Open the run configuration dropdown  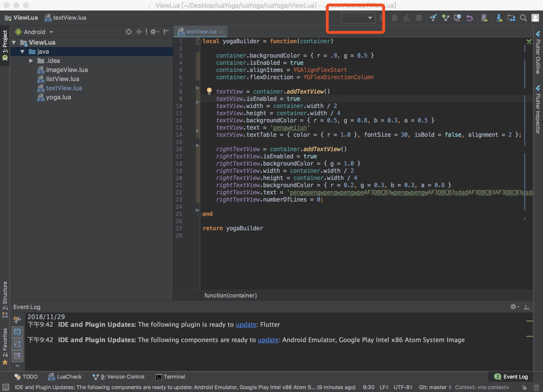(x=358, y=18)
